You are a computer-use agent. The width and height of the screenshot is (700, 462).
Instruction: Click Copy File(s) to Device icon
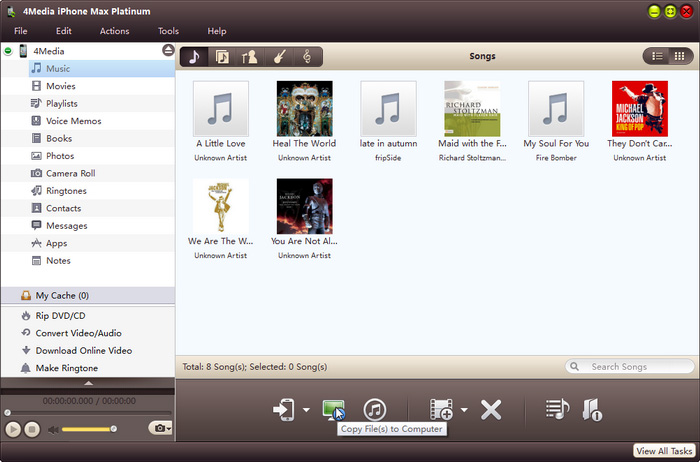(x=284, y=409)
